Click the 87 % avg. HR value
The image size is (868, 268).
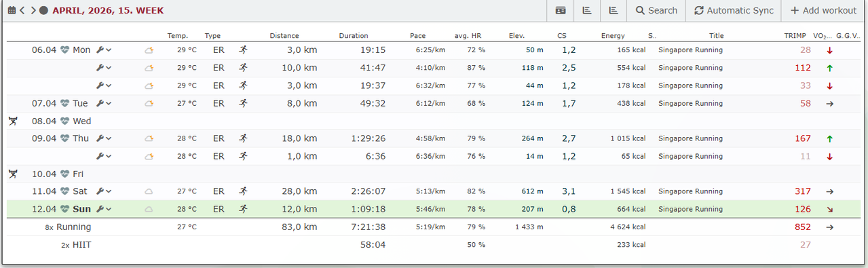click(x=476, y=68)
